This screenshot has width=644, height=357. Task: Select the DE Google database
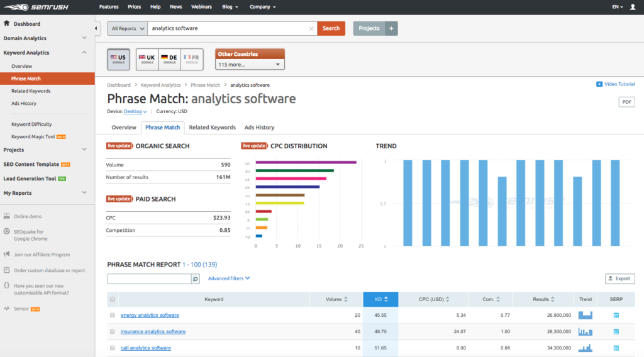(x=169, y=59)
